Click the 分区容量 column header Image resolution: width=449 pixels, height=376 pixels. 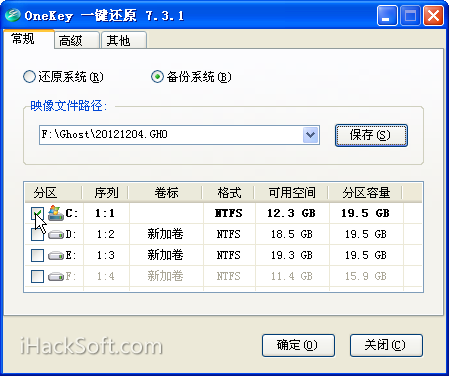pyautogui.click(x=366, y=193)
